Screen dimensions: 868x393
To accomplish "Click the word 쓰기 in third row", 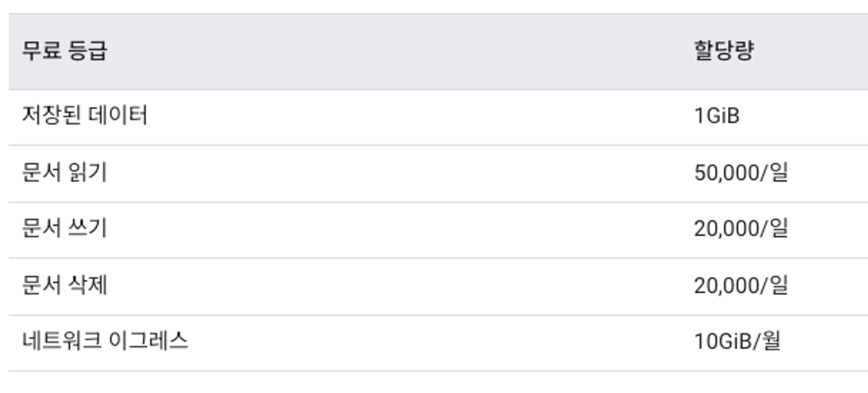I will (87, 228).
